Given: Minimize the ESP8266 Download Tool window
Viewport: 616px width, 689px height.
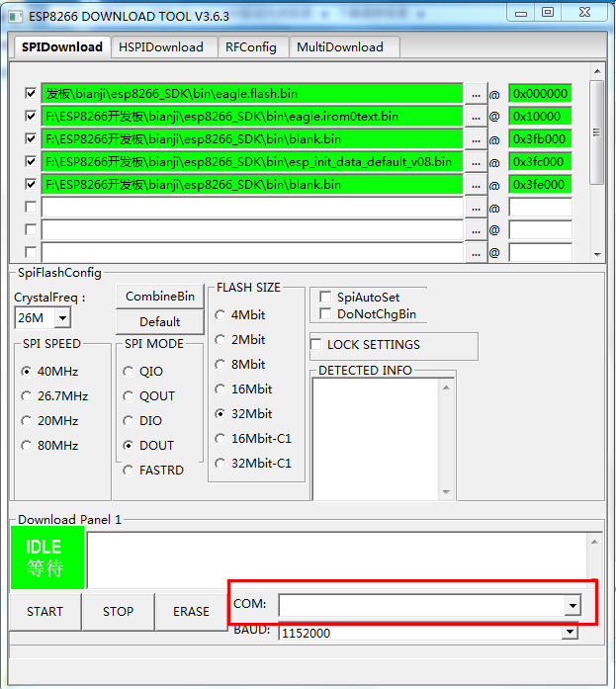Looking at the screenshot, I should [521, 12].
